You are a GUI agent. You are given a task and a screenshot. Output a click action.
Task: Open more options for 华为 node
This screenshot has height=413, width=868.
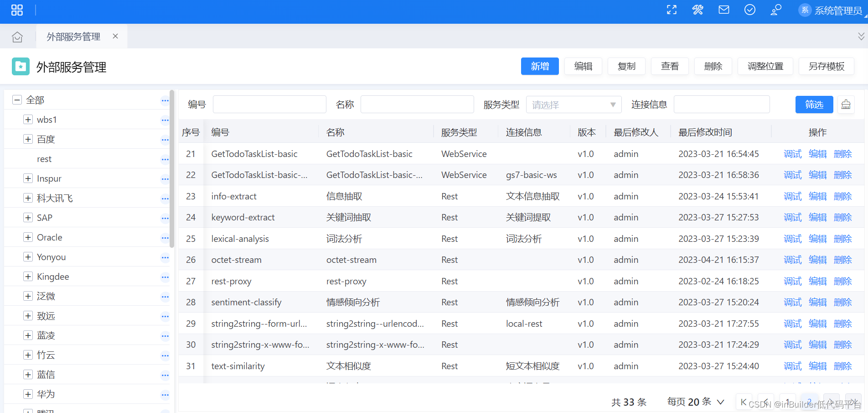click(165, 395)
